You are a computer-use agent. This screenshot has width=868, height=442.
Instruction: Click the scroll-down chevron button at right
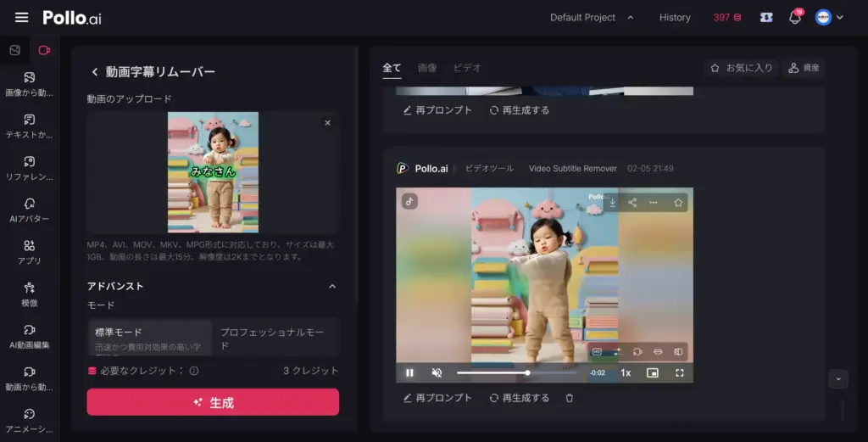click(838, 379)
